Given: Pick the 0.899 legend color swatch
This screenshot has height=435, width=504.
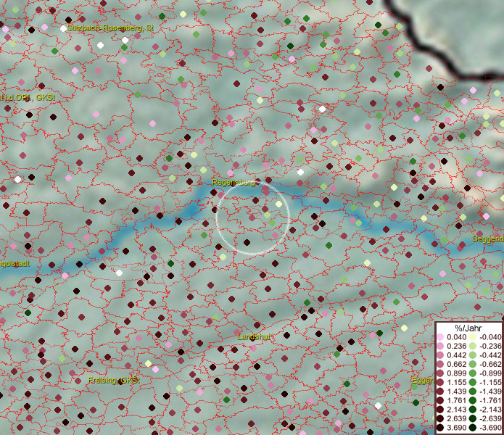Looking at the screenshot, I should pyautogui.click(x=440, y=373).
